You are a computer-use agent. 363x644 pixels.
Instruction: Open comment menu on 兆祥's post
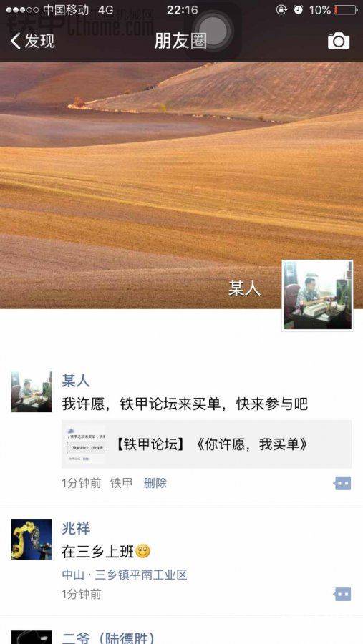pyautogui.click(x=342, y=594)
